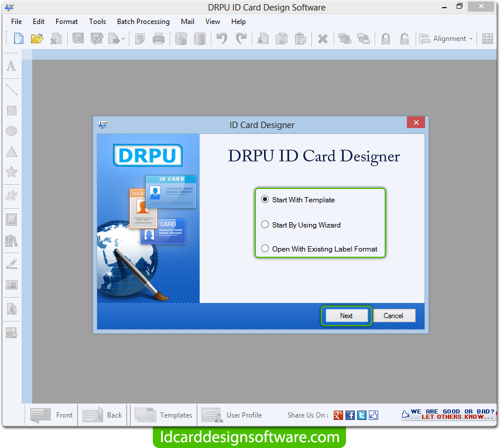500x448 pixels.
Task: Select the Text tool in left sidebar
Action: pos(11,67)
